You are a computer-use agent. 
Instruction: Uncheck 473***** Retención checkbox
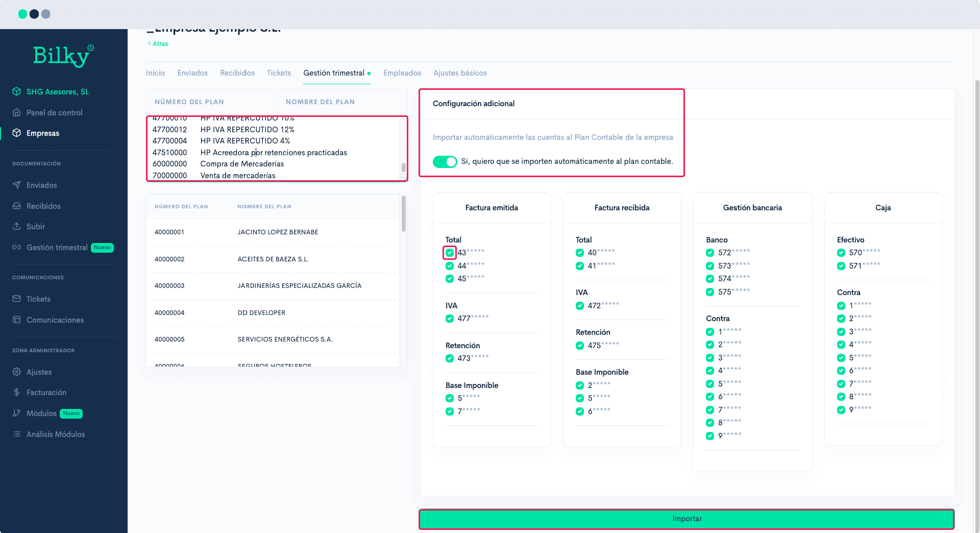450,358
